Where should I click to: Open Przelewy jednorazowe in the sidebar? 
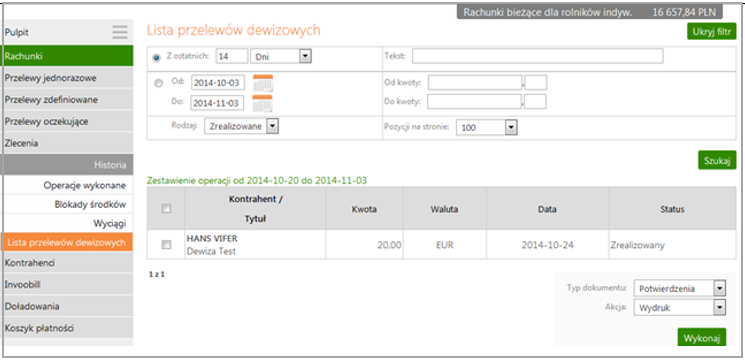pos(67,78)
